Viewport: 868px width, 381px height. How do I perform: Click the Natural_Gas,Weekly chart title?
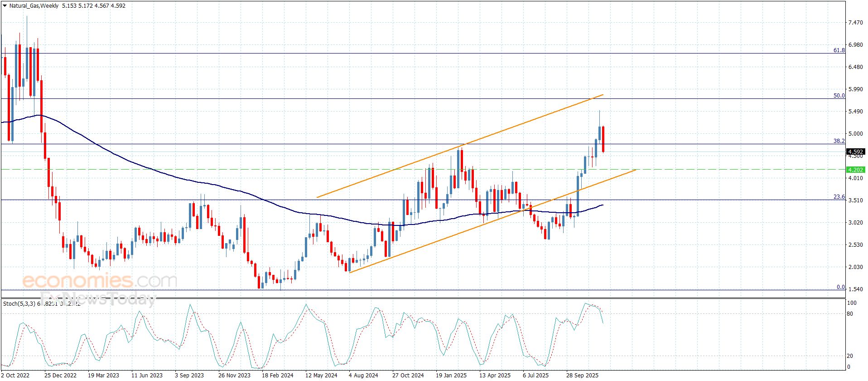(x=34, y=6)
